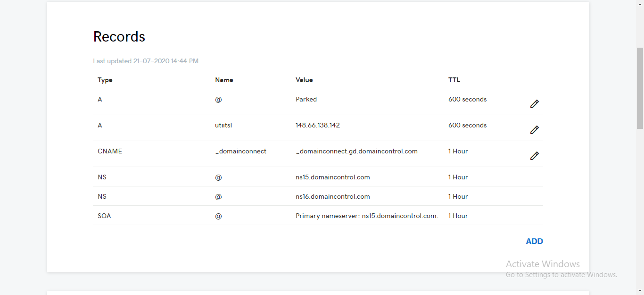
Task: Select the SOA primary nameserver value
Action: pos(367,216)
